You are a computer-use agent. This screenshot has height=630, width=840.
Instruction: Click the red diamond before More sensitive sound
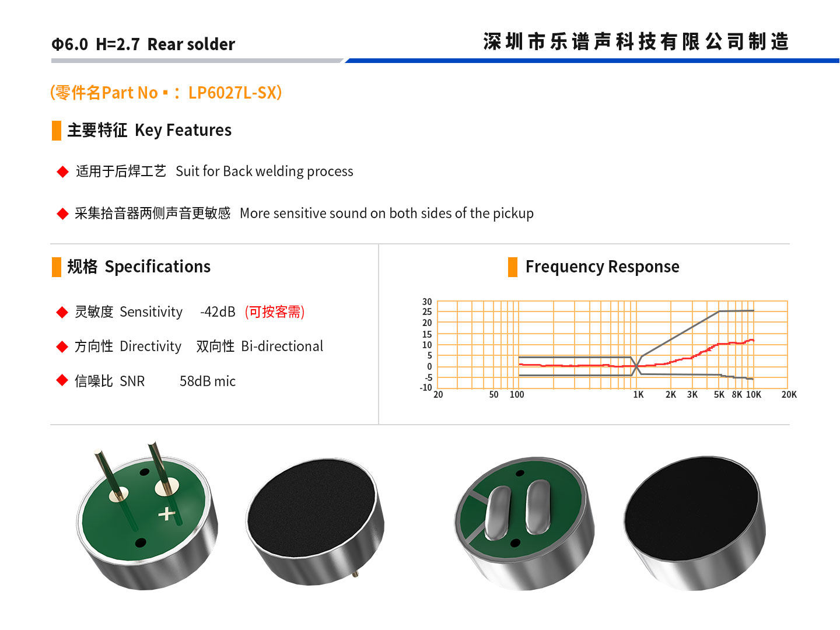[62, 213]
